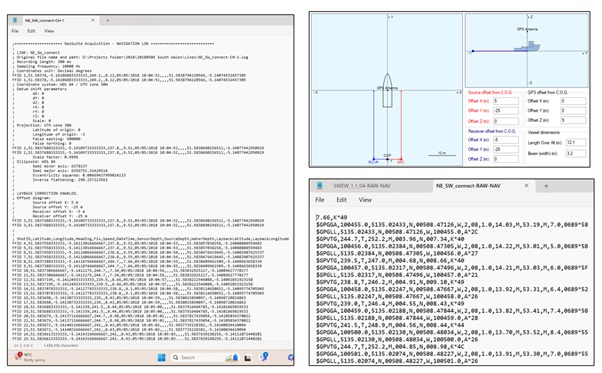602x373 pixels.
Task: Open File menu in RAW-NAV Notepad window
Action: [x=320, y=200]
